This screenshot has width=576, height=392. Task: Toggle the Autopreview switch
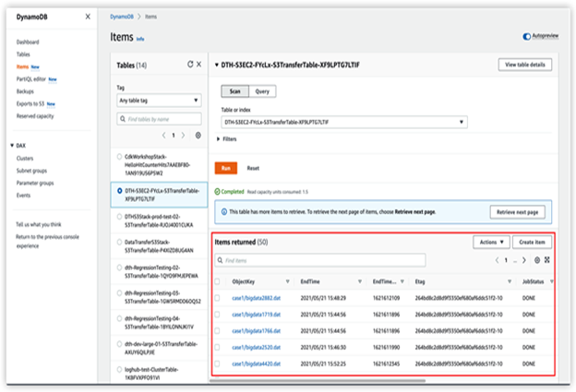(527, 36)
